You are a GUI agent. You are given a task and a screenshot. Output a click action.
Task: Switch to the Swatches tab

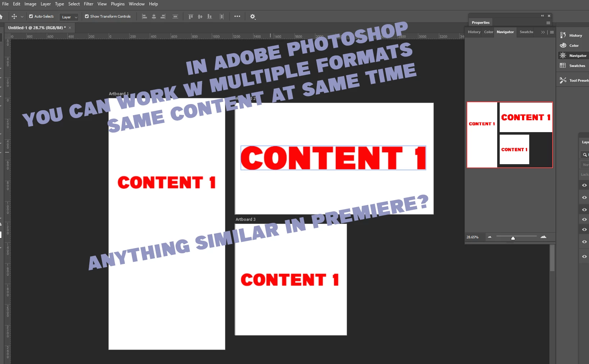(526, 32)
